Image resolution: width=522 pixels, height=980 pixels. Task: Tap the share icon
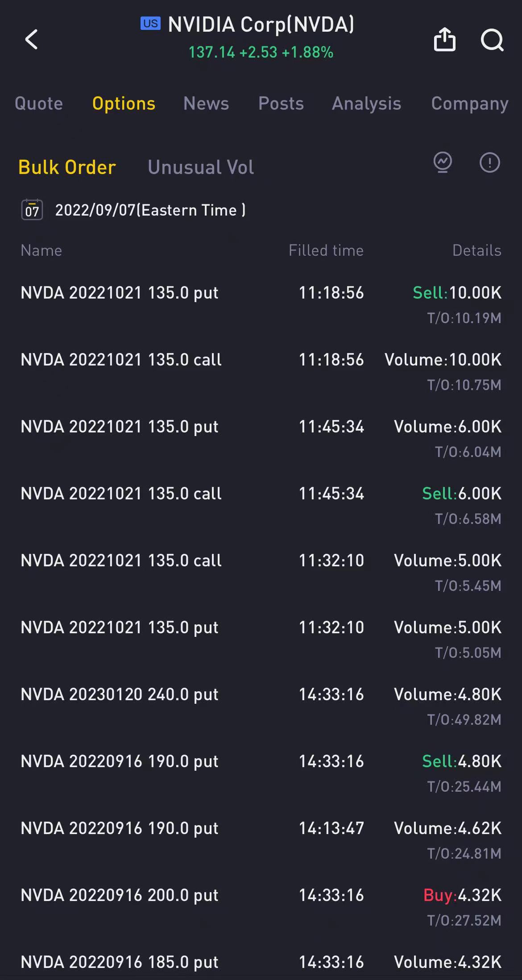pos(445,39)
